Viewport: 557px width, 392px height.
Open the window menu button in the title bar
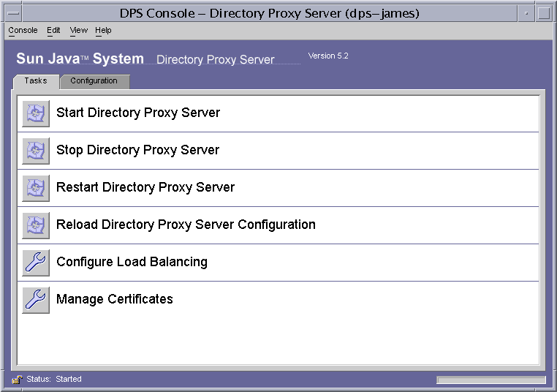(x=13, y=13)
